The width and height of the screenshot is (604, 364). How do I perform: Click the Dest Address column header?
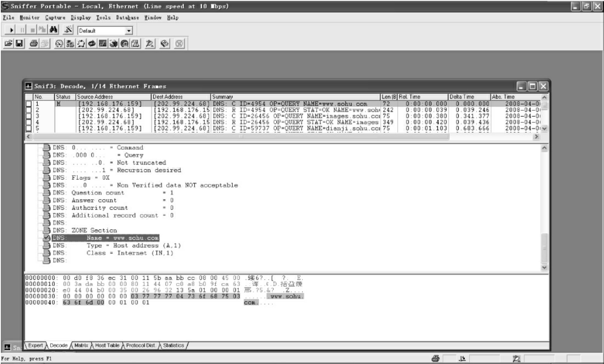(x=181, y=97)
